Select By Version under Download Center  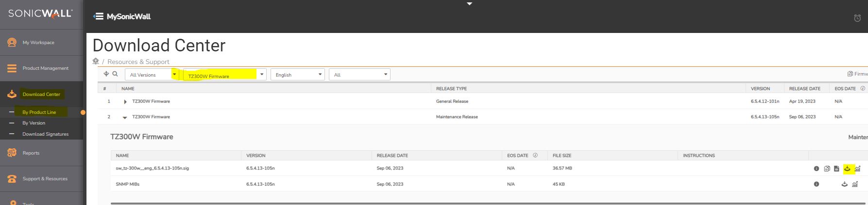tap(34, 123)
